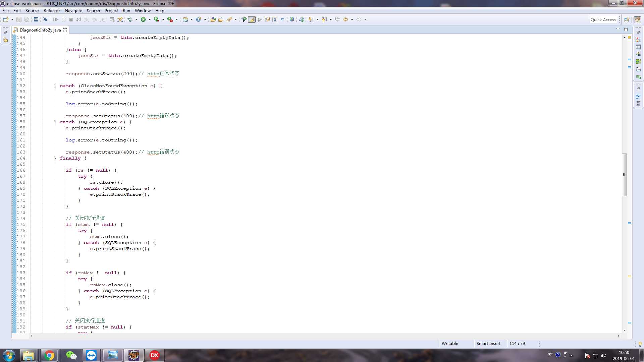Expand the Forward history dropdown

365,19
